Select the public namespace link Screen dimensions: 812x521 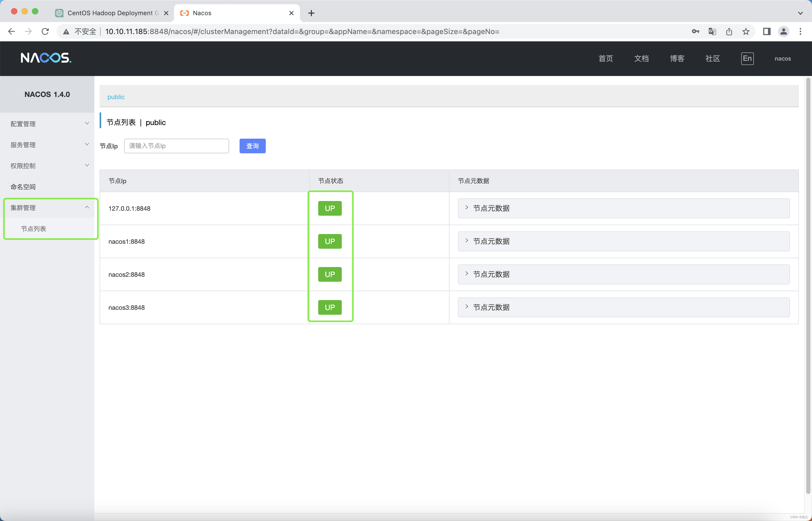coord(116,97)
